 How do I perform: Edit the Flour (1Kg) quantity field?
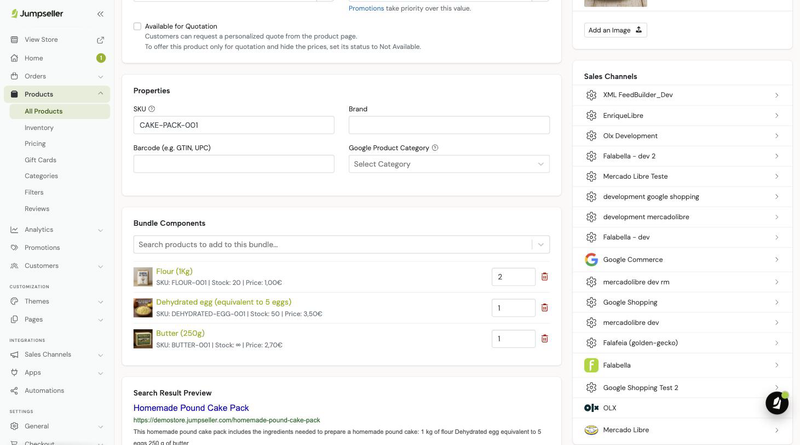(513, 277)
